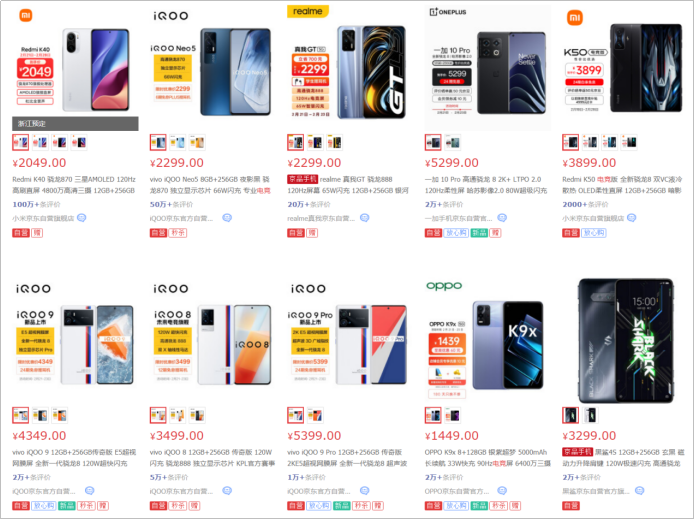Click the 秒杀 tag under iQOO Neo5
Viewport: 695px width, 520px height.
(178, 233)
